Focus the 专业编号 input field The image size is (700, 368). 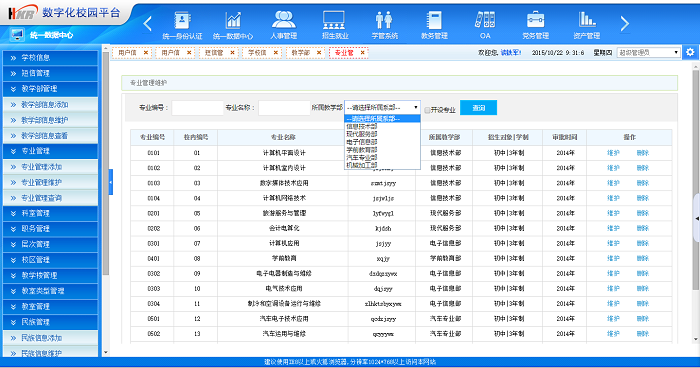(x=197, y=108)
